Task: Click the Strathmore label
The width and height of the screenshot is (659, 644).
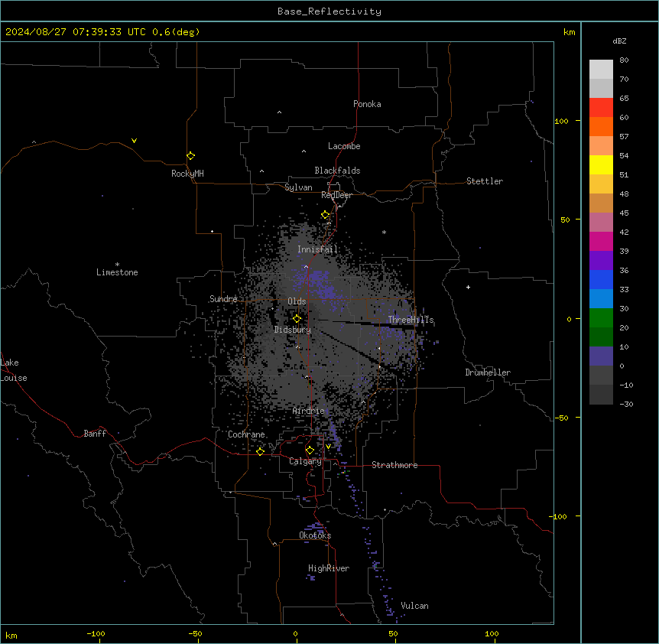Action: tap(394, 465)
